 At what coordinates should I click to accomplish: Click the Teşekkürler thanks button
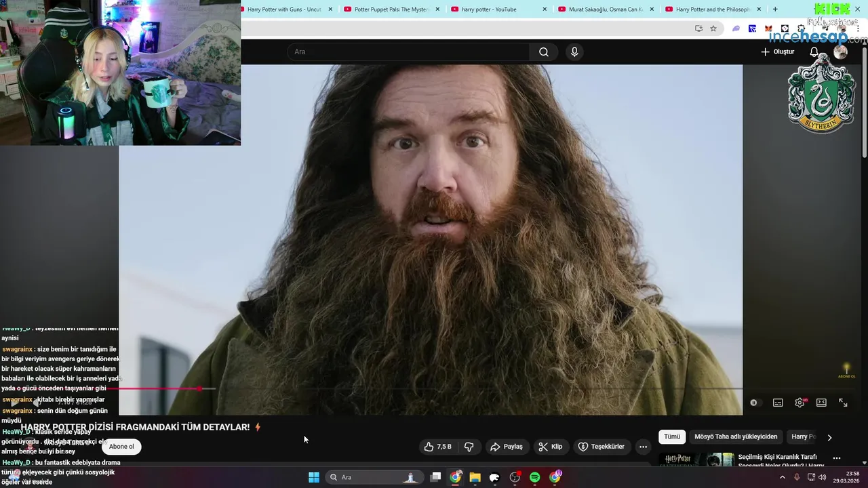coord(601,447)
